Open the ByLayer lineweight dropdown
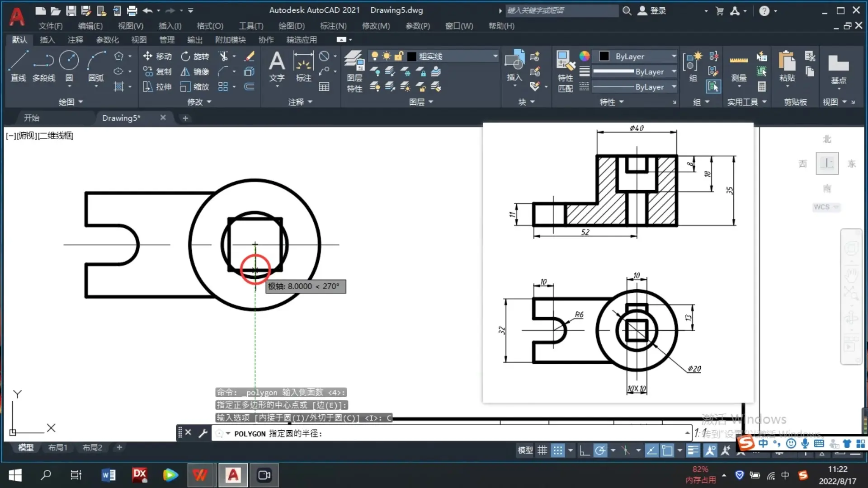This screenshot has height=488, width=868. tap(674, 71)
